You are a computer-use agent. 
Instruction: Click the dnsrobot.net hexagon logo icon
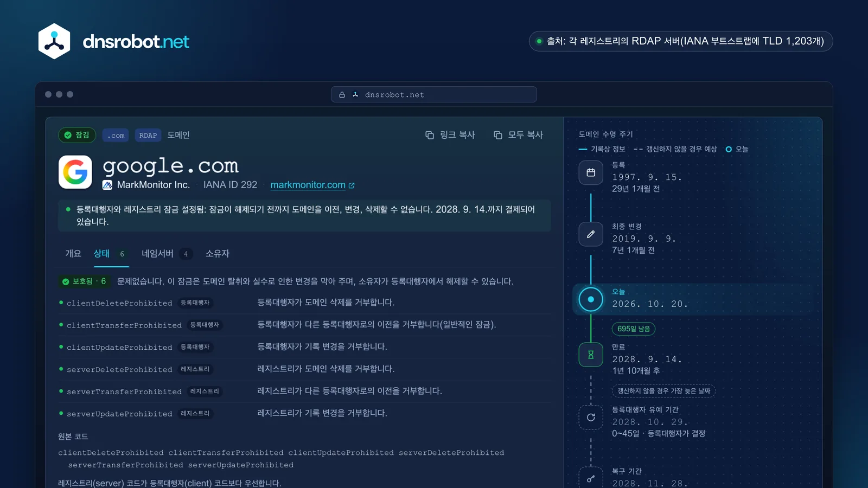54,41
